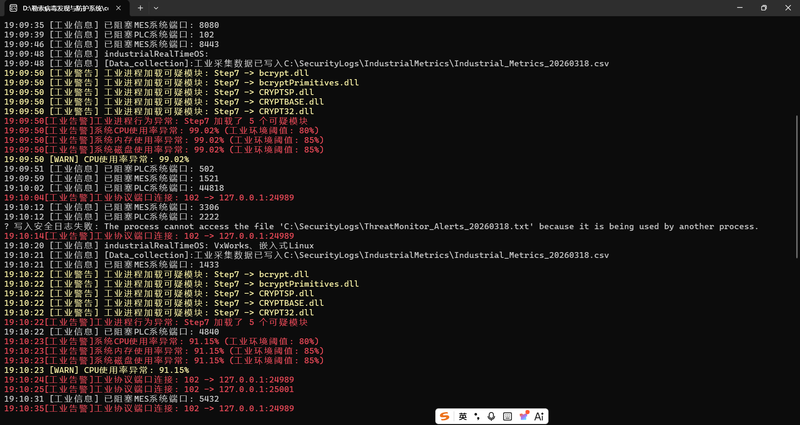
Task: Click the VxWorks industrialRealTimeOS line
Action: pos(159,245)
